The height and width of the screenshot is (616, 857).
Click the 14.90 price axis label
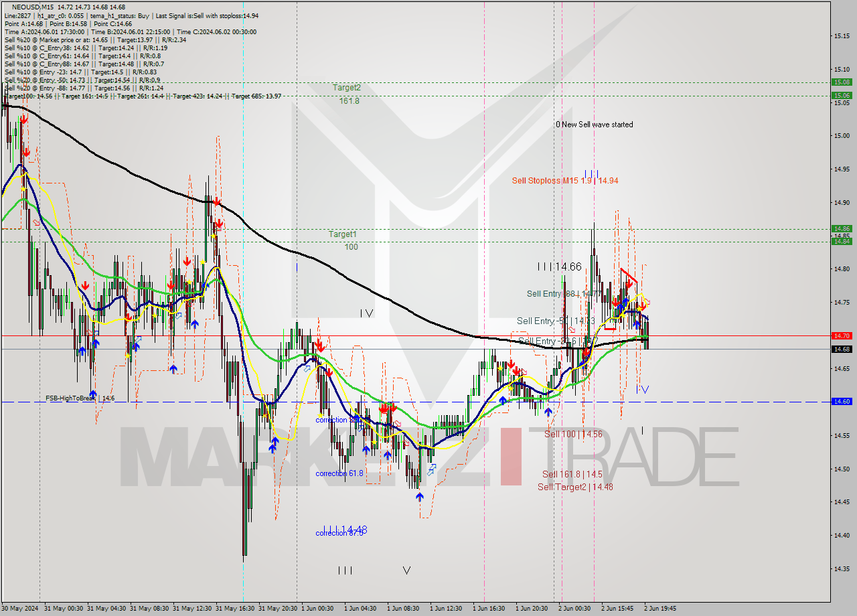[842, 202]
